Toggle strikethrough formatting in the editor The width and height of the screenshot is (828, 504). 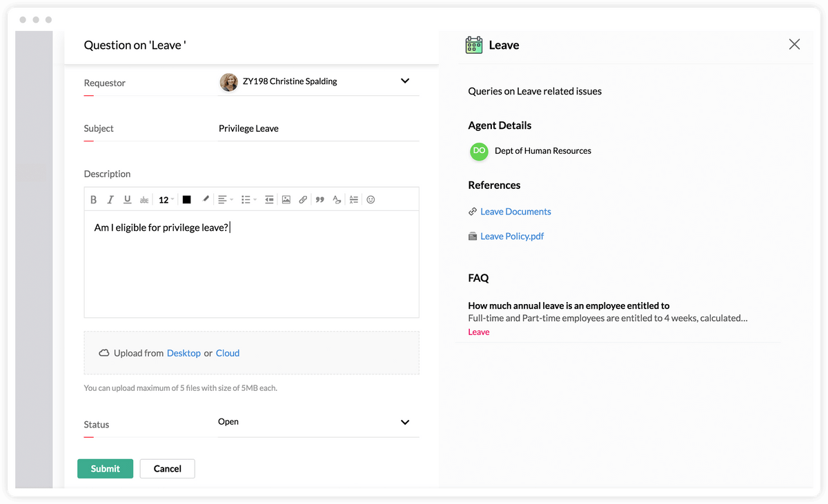pos(144,199)
